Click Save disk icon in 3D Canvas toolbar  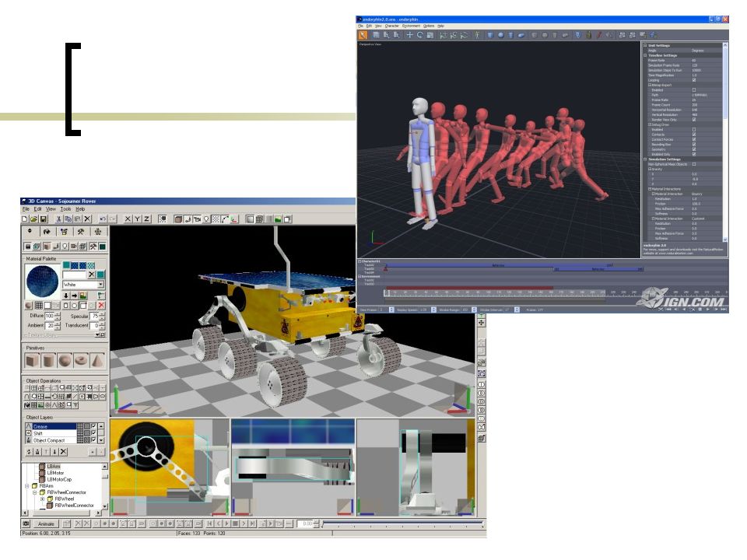click(44, 219)
